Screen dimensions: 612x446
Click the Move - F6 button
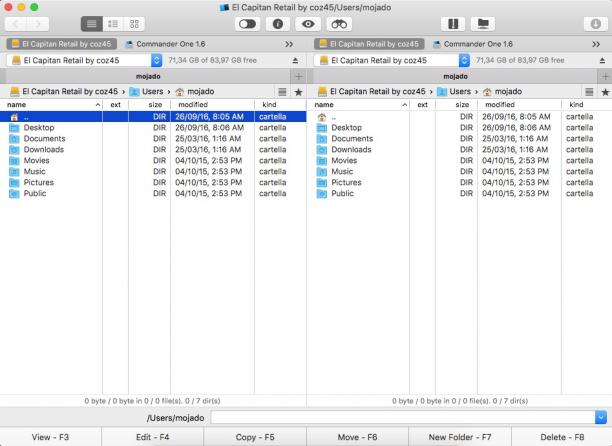(x=357, y=437)
